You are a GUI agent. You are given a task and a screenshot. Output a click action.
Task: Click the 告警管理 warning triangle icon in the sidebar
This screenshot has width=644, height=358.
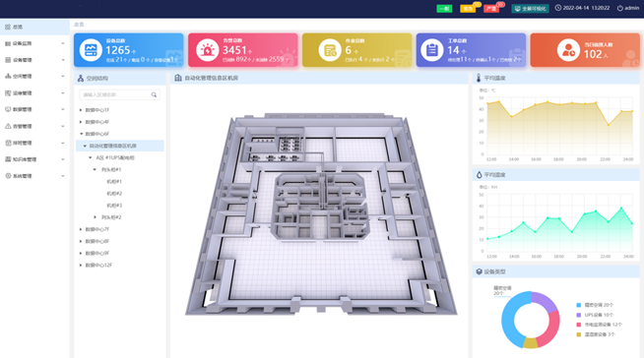8,126
